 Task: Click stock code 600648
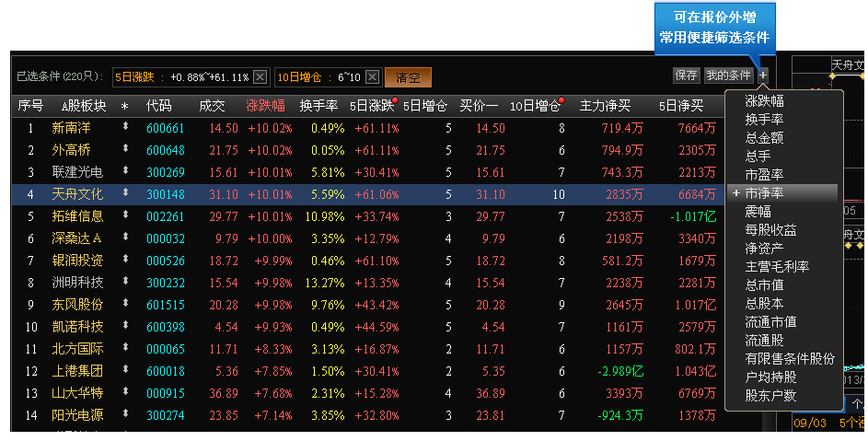(166, 150)
